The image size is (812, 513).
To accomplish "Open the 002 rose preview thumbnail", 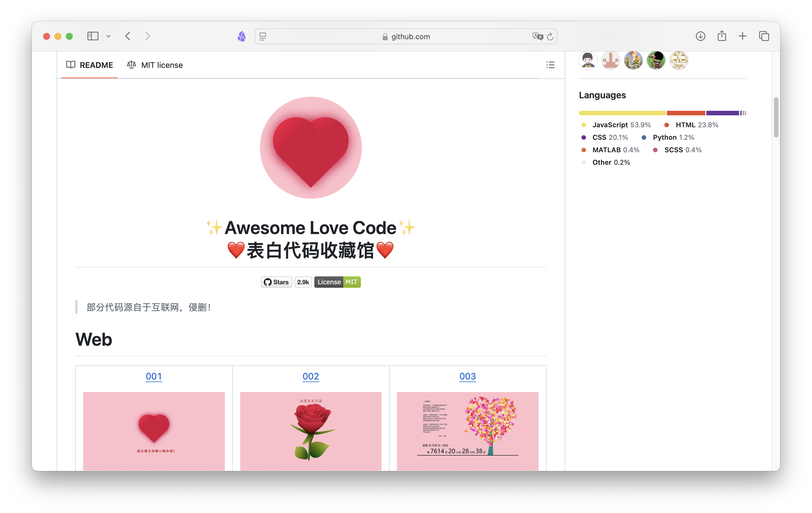I will pyautogui.click(x=311, y=431).
